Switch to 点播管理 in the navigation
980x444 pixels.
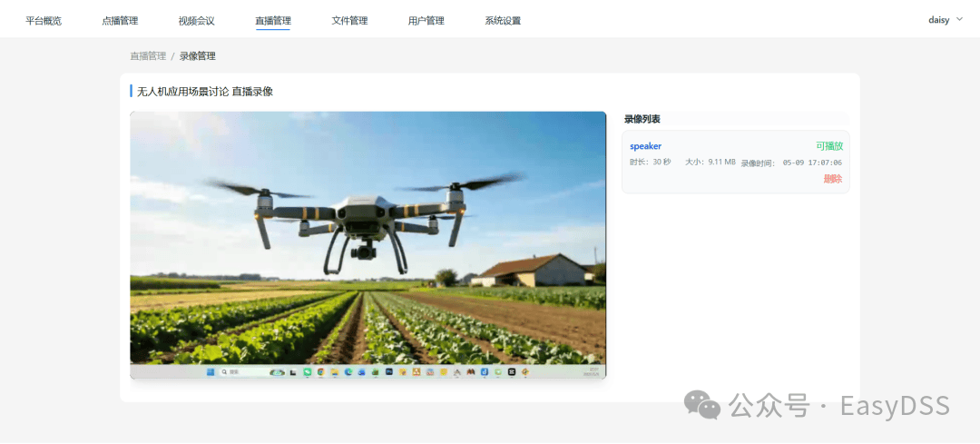point(120,21)
